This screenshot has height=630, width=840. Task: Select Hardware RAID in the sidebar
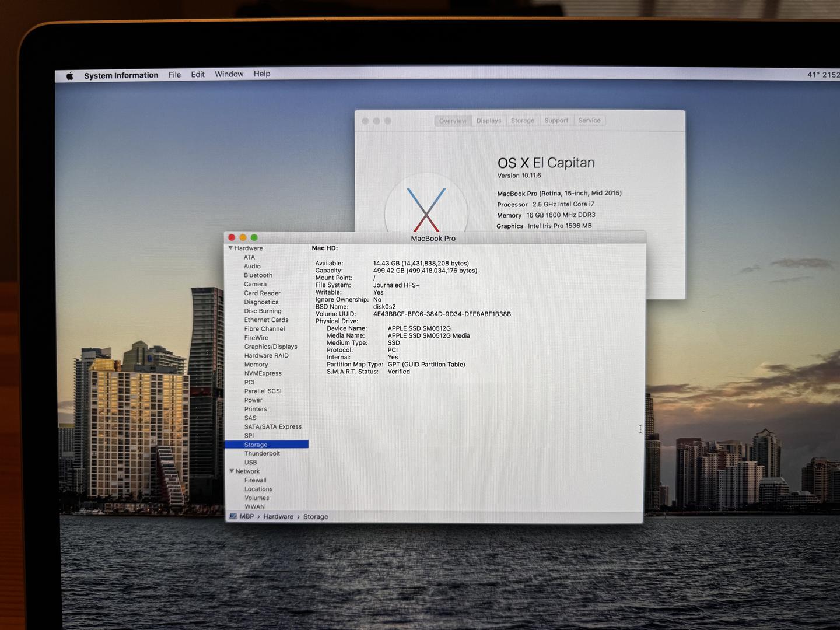tap(266, 355)
